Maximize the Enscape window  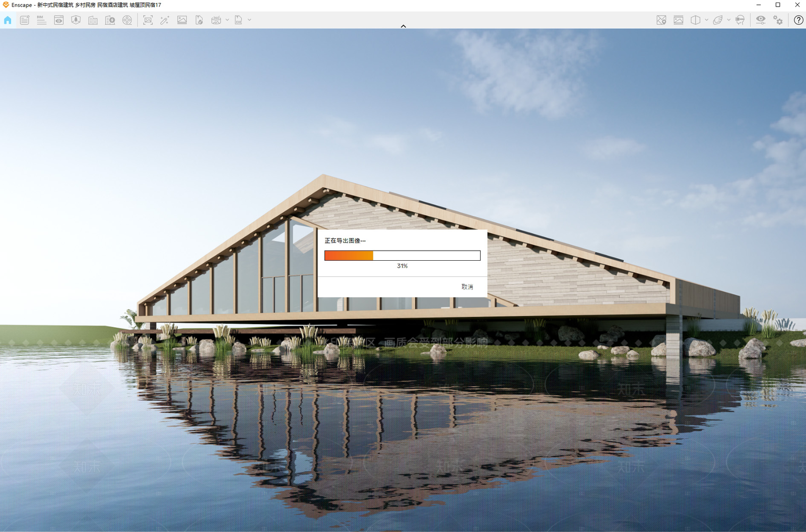tap(778, 5)
